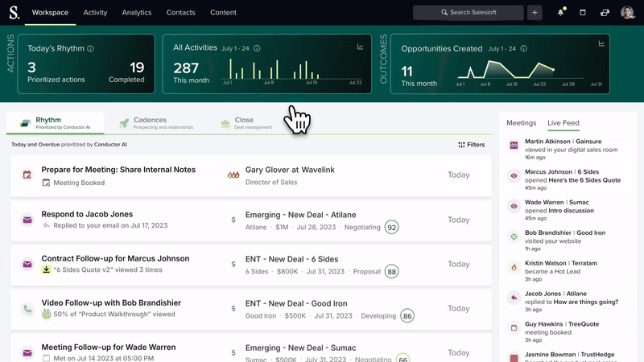Open the user profile avatar

click(x=628, y=12)
